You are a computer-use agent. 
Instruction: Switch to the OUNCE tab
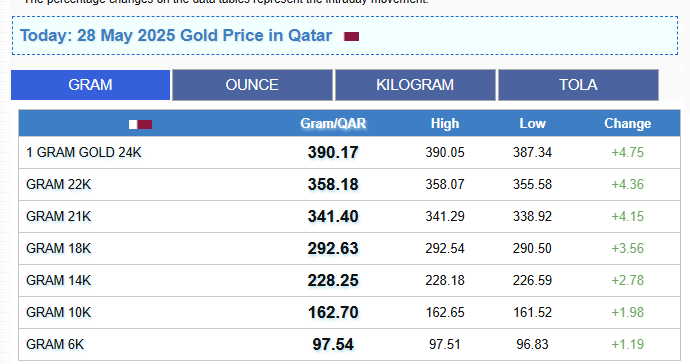[252, 85]
